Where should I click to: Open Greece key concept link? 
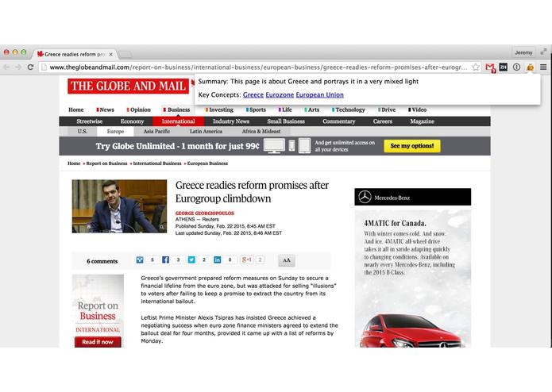253,94
